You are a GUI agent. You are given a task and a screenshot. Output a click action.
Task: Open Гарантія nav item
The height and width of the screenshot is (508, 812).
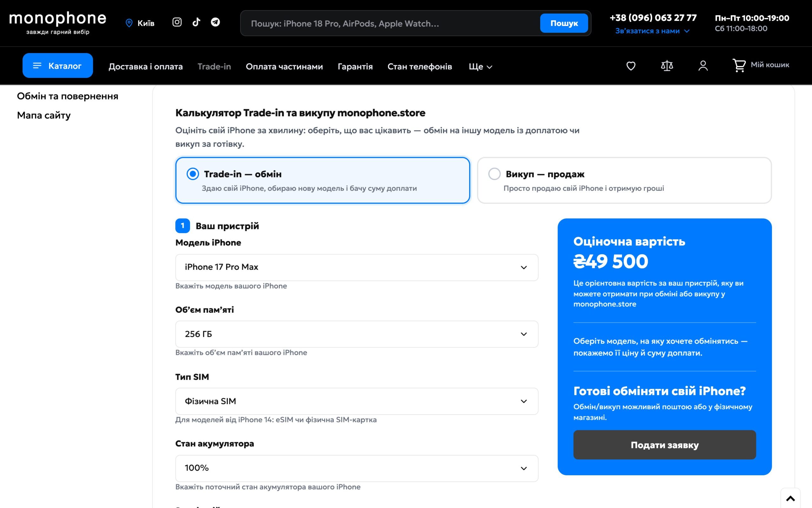point(355,67)
